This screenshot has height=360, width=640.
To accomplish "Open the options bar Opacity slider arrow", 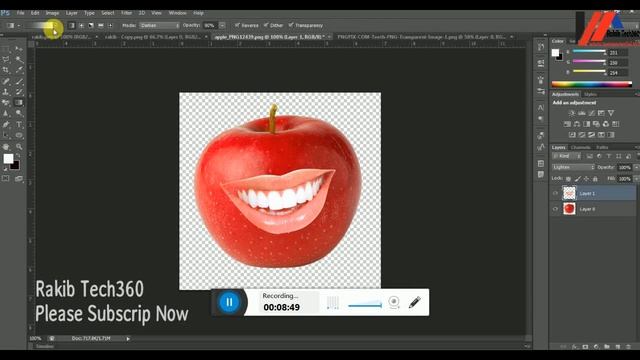I will click(222, 25).
